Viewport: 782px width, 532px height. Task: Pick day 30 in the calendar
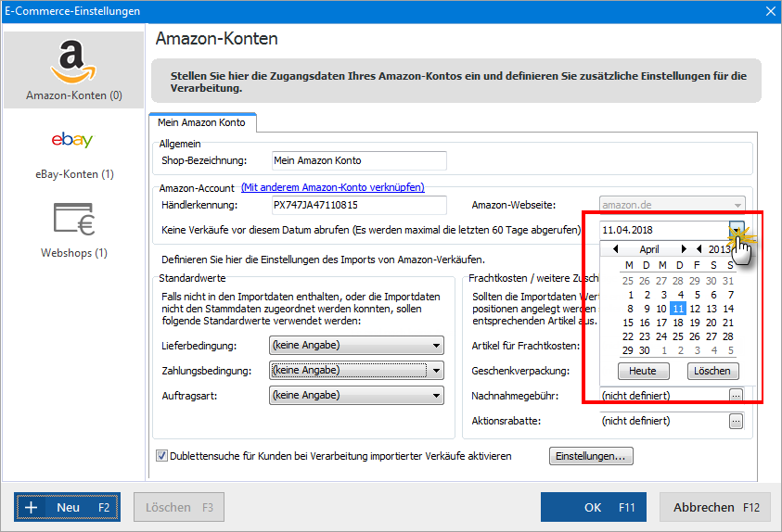(x=645, y=350)
